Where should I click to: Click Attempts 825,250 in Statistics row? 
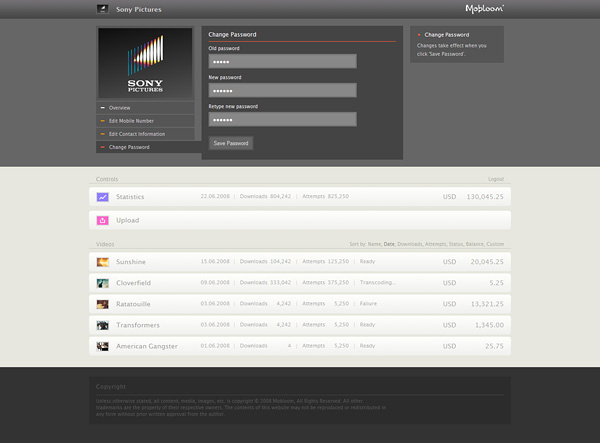click(326, 196)
